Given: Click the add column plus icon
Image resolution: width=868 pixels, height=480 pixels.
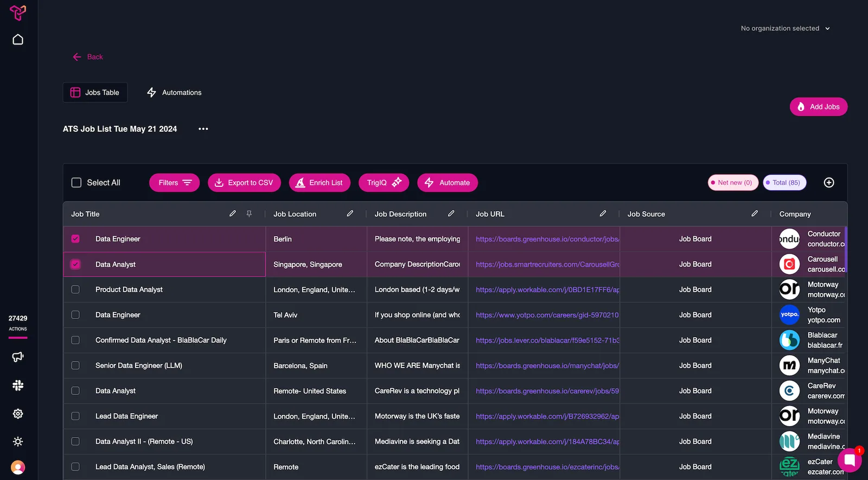Looking at the screenshot, I should point(829,182).
